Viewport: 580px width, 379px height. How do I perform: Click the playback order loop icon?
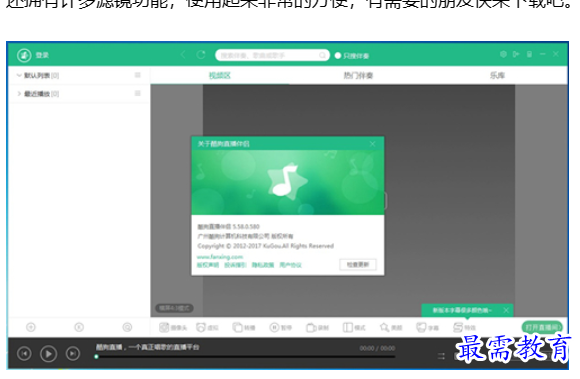[x=441, y=356]
